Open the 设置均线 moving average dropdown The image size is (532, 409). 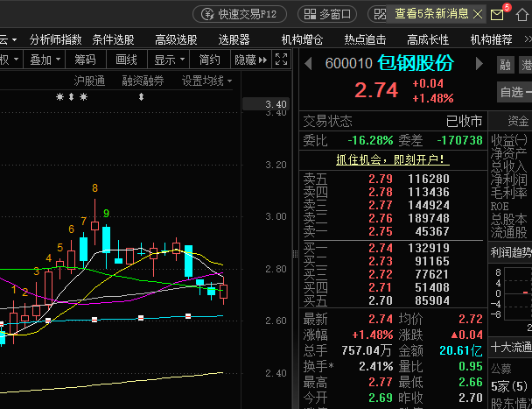point(207,81)
